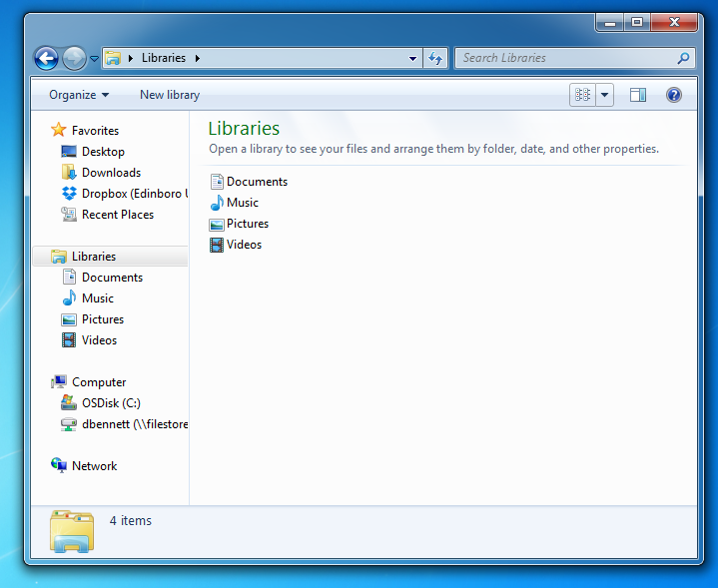Open the Organize menu

point(79,95)
